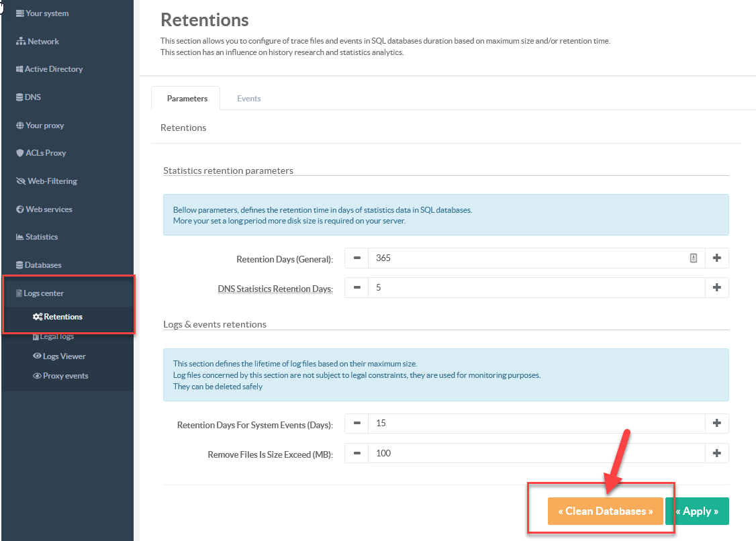This screenshot has height=541, width=756.
Task: Click the Your proxy globe icon
Action: (20, 126)
